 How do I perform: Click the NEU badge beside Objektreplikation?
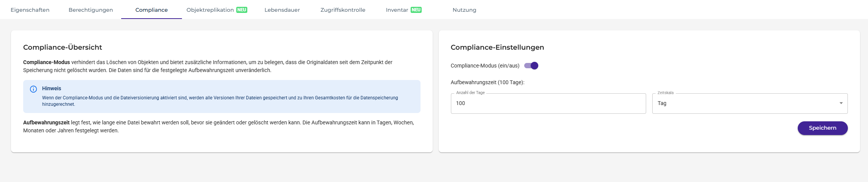point(242,10)
